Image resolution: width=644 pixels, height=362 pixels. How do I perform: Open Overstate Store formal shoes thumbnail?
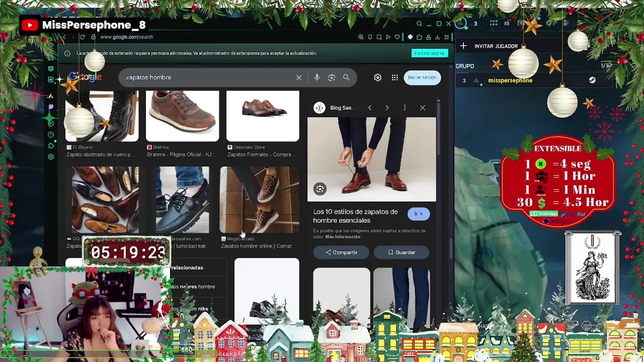tap(263, 116)
